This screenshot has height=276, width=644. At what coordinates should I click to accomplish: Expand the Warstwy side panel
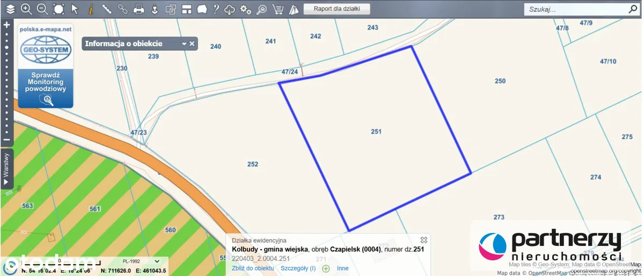(x=6, y=169)
